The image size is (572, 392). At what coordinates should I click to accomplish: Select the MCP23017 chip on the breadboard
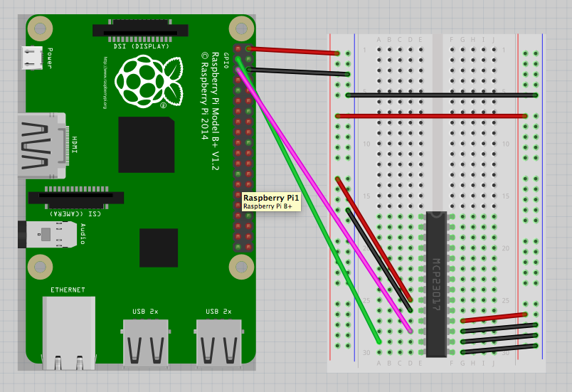436,284
